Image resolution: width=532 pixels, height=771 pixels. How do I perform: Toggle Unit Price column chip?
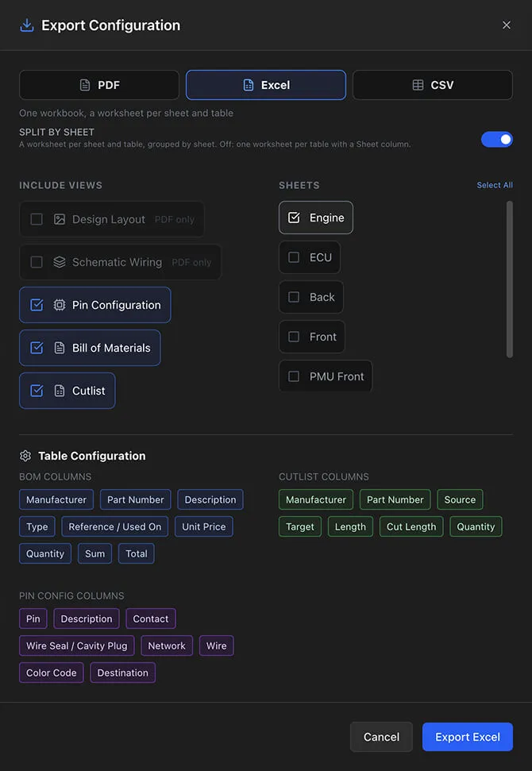coord(204,526)
